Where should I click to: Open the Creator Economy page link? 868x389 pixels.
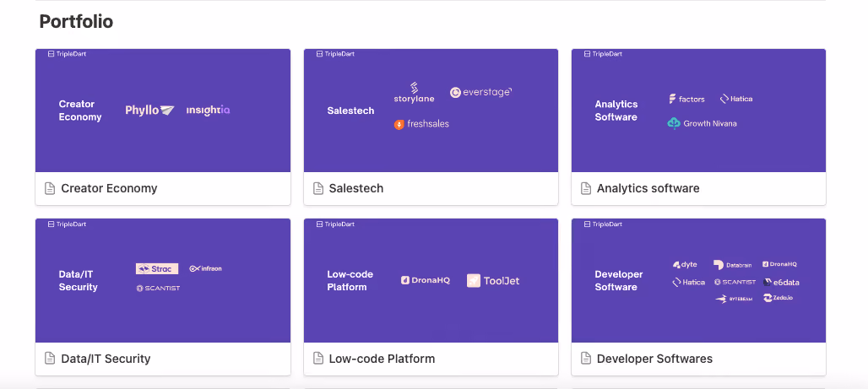click(x=109, y=189)
